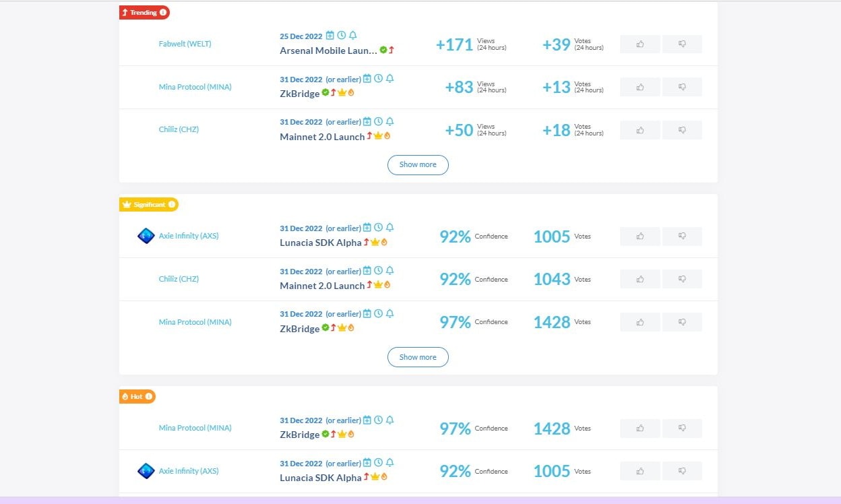
Task: Click the info icon on Hot badge
Action: click(148, 396)
